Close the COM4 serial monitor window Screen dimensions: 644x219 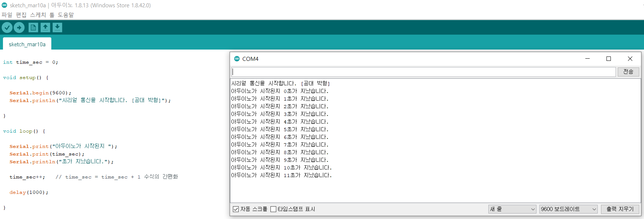tap(630, 59)
